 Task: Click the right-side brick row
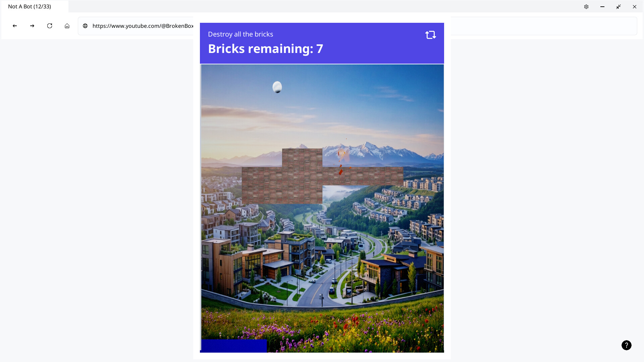(x=363, y=176)
